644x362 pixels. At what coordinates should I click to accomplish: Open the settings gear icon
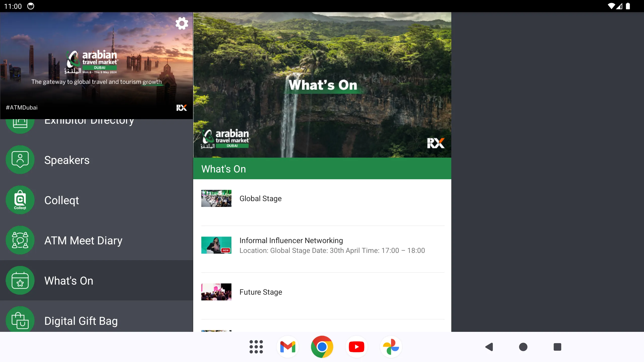tap(182, 23)
